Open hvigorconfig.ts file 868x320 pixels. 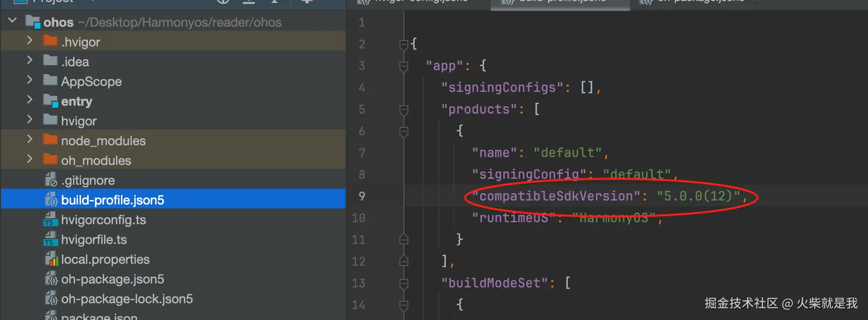pyautogui.click(x=103, y=220)
